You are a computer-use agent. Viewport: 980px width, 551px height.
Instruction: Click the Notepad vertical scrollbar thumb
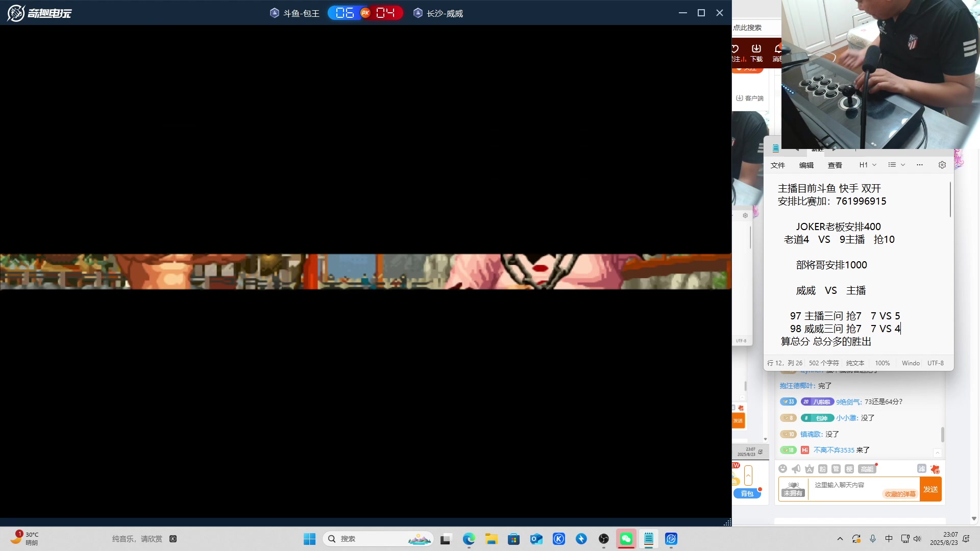pyautogui.click(x=950, y=199)
